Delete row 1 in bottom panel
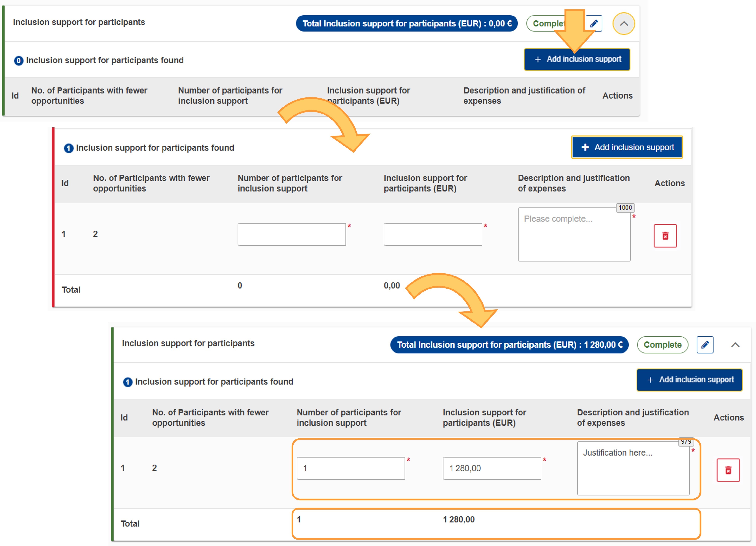This screenshot has width=756, height=546. 728,470
